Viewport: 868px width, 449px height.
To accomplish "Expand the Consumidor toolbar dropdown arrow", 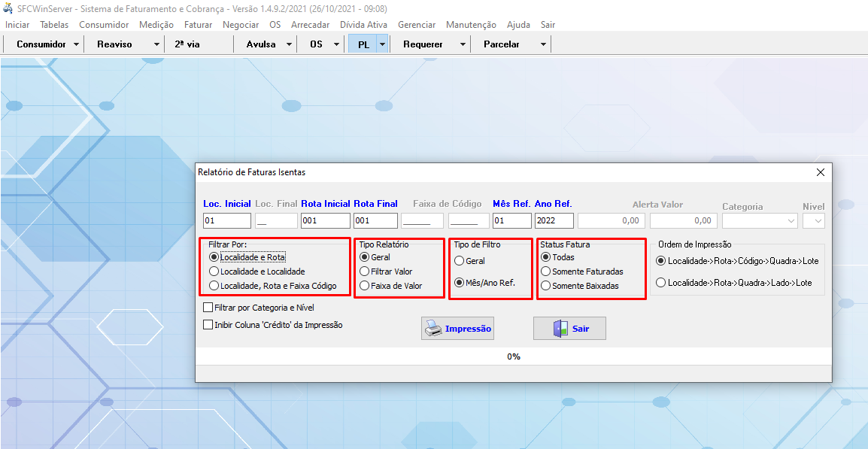I will pos(77,44).
